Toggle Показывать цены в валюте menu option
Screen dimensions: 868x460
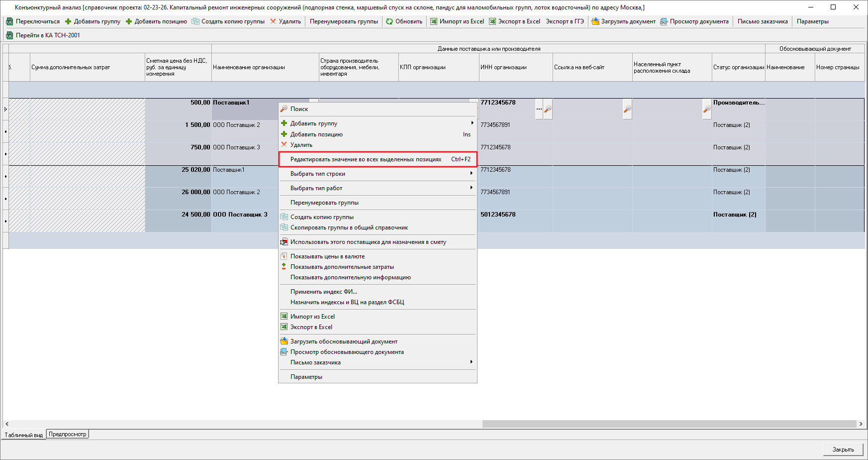click(x=327, y=256)
